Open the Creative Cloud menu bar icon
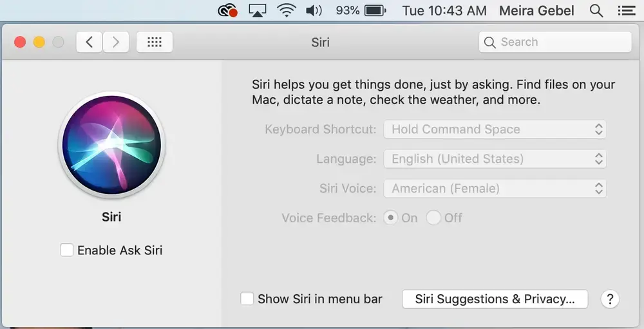 pos(227,10)
